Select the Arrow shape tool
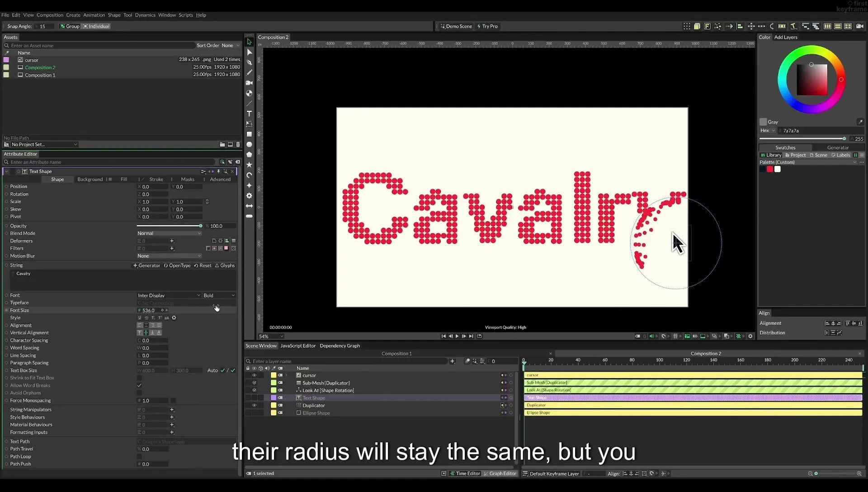The height and width of the screenshot is (492, 868). pyautogui.click(x=249, y=206)
